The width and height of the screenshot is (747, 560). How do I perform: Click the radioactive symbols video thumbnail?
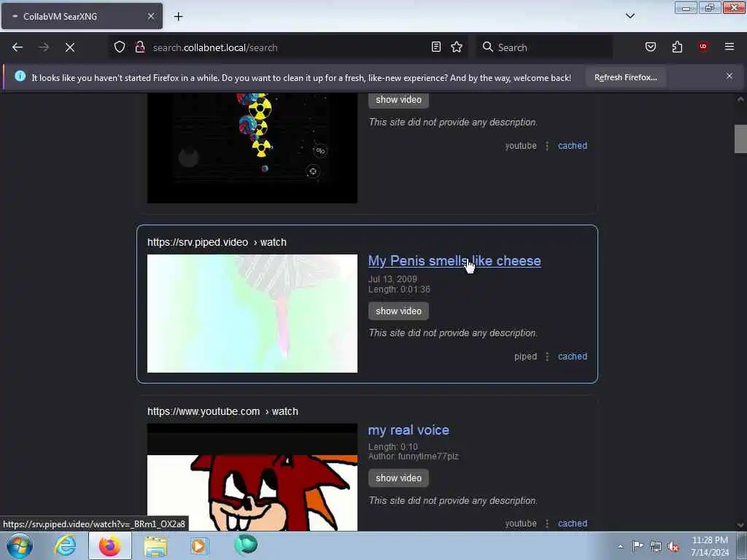(252, 148)
